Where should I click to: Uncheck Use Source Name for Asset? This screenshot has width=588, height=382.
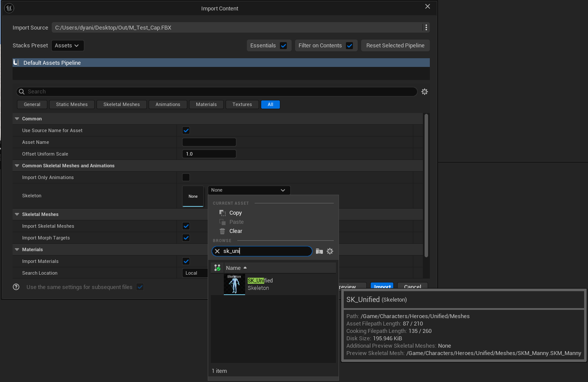(x=186, y=130)
